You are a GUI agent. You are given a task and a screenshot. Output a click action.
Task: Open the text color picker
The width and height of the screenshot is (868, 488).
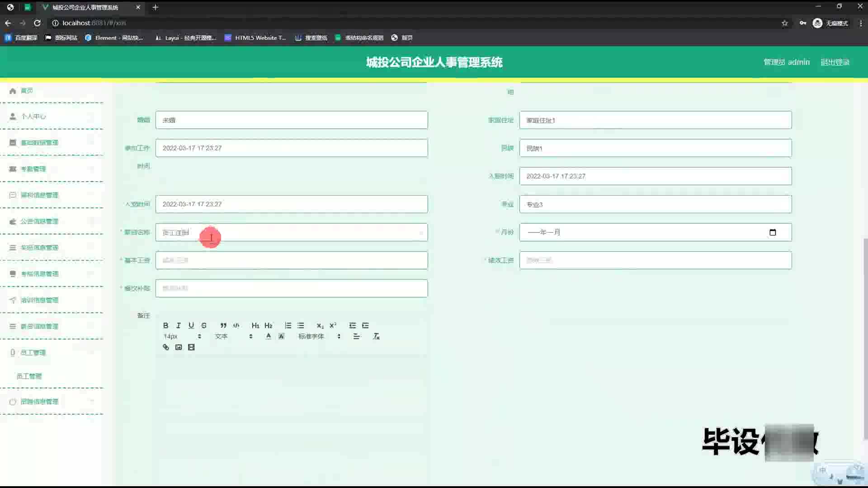tap(269, 336)
